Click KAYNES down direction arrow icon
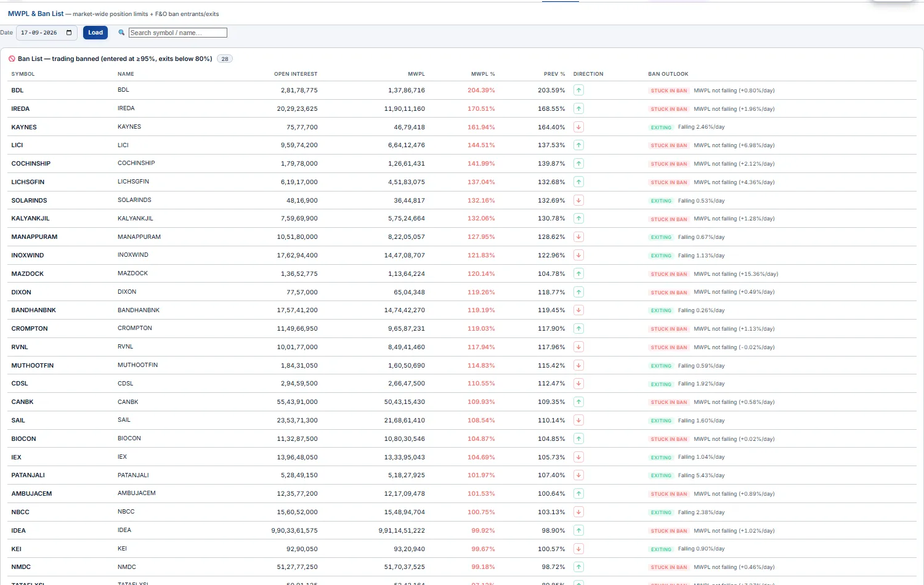Screen dimensions: 924x585 pyautogui.click(x=578, y=127)
